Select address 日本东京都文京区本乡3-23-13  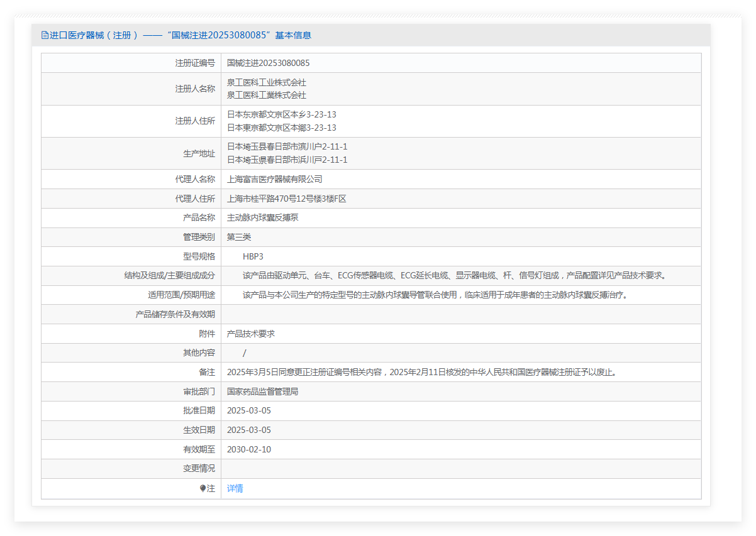click(x=282, y=114)
